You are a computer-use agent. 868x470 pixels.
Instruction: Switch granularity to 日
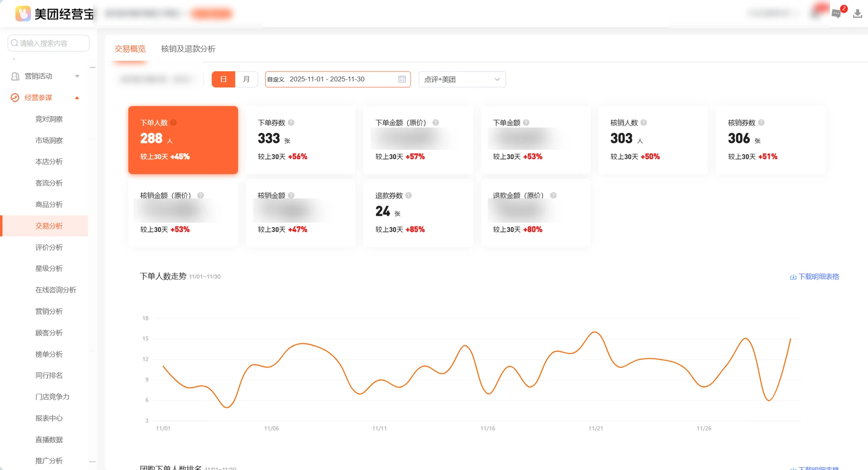click(223, 79)
